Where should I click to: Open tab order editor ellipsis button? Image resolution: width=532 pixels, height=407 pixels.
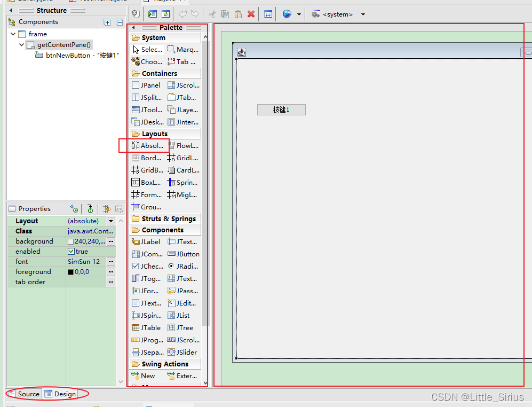[111, 282]
